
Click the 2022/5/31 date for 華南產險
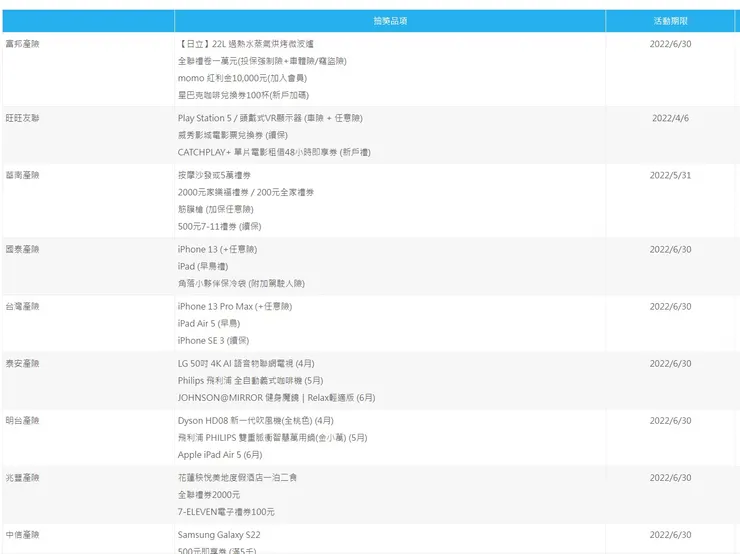point(670,175)
